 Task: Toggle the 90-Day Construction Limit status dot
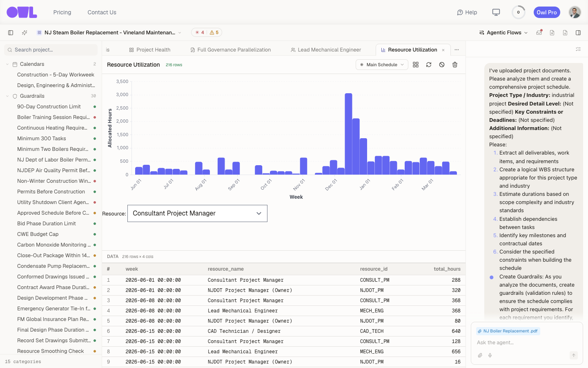[95, 107]
